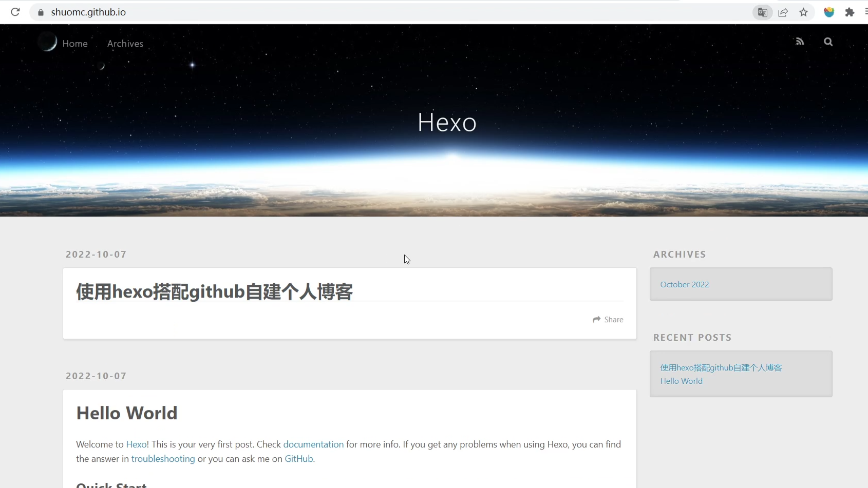
Task: Visit the GitHub link in the post
Action: [x=299, y=459]
